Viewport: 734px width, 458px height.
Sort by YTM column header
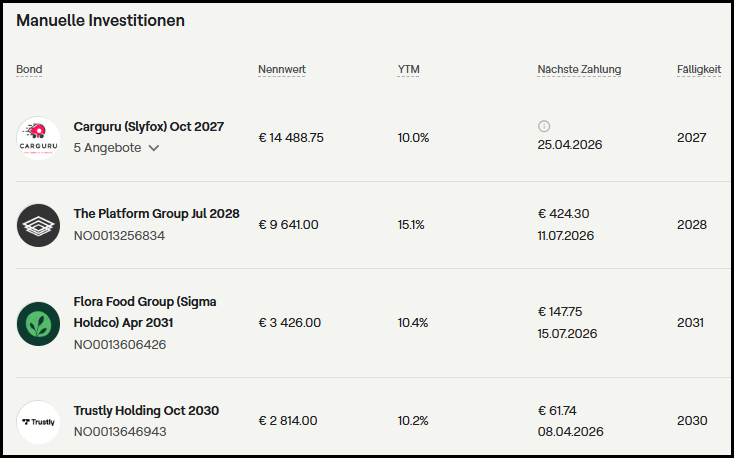408,69
